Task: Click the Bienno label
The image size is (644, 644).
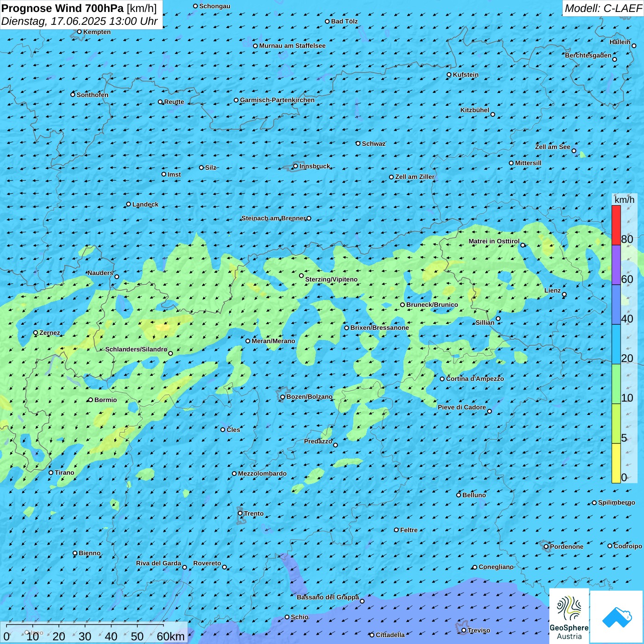Action: point(90,553)
